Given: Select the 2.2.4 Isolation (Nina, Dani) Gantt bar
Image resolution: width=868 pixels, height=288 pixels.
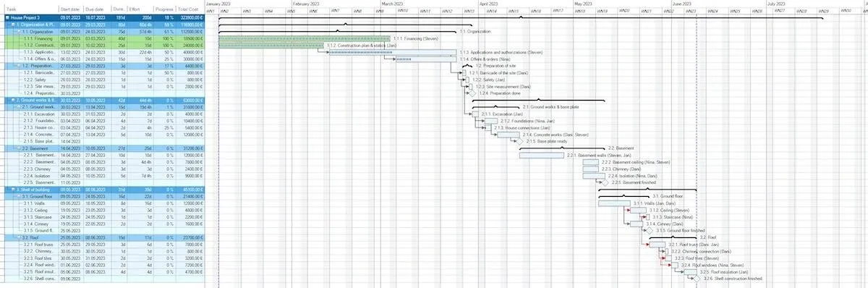Looking at the screenshot, I should (x=595, y=176).
